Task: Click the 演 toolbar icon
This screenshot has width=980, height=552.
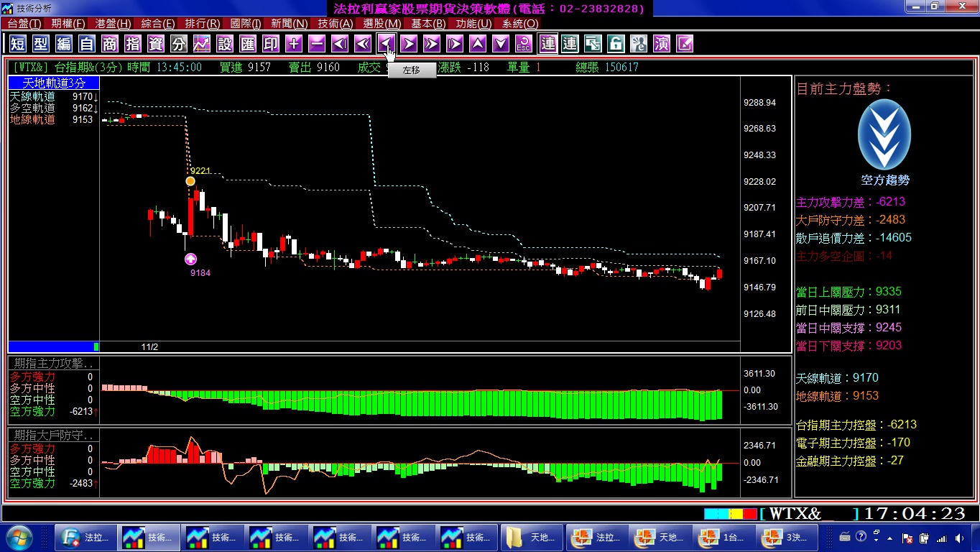Action: point(662,44)
